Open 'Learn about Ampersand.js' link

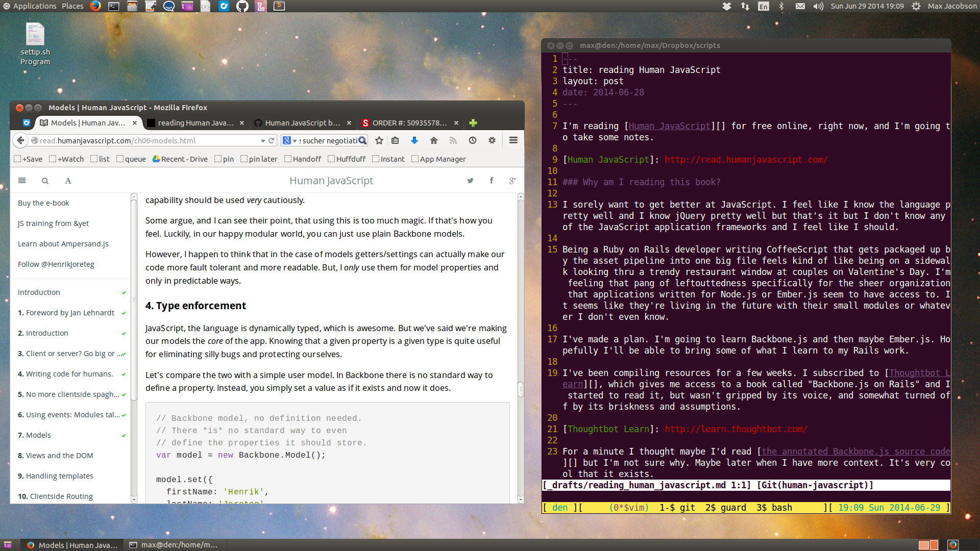pyautogui.click(x=63, y=244)
